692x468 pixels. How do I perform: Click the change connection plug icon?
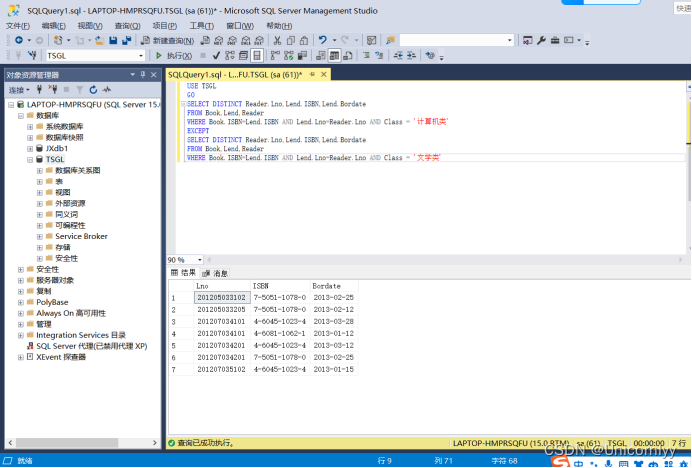coord(32,56)
